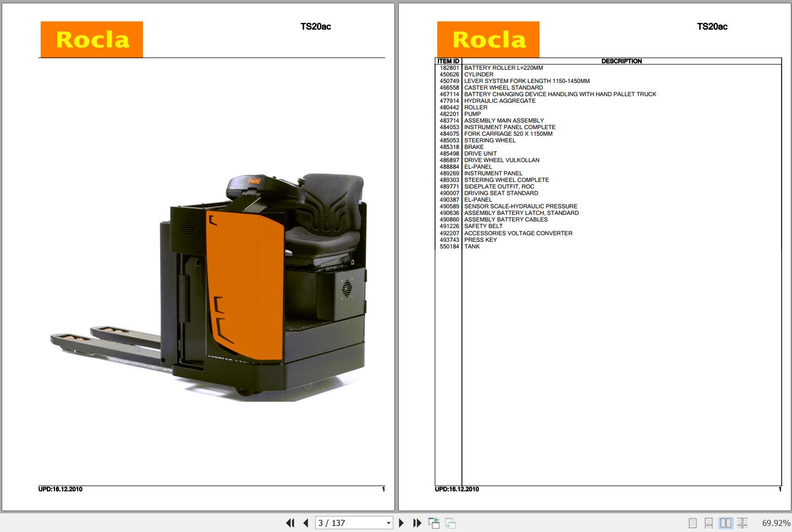Go to the first page of the document

[x=290, y=523]
